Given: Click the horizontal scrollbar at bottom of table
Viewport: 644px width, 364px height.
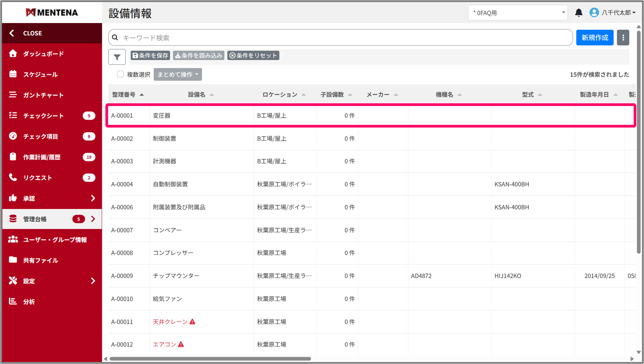Looking at the screenshot, I should click(x=210, y=359).
